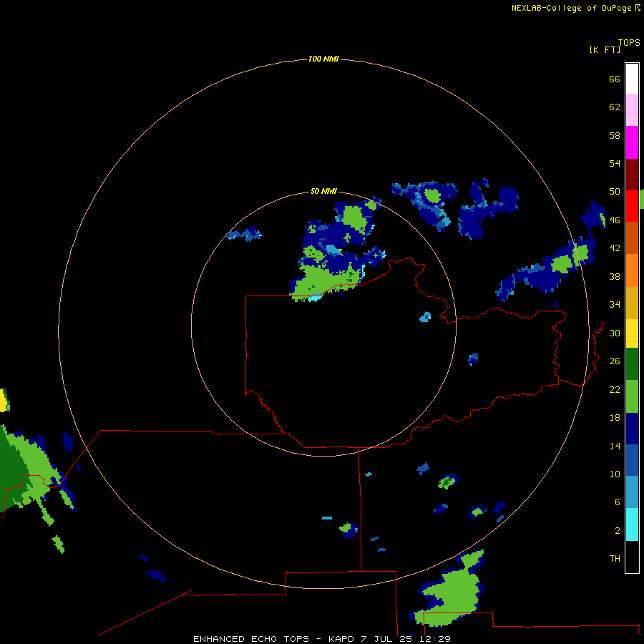Click the white color swatch in legend
The height and width of the screenshot is (644, 644).
click(632, 79)
